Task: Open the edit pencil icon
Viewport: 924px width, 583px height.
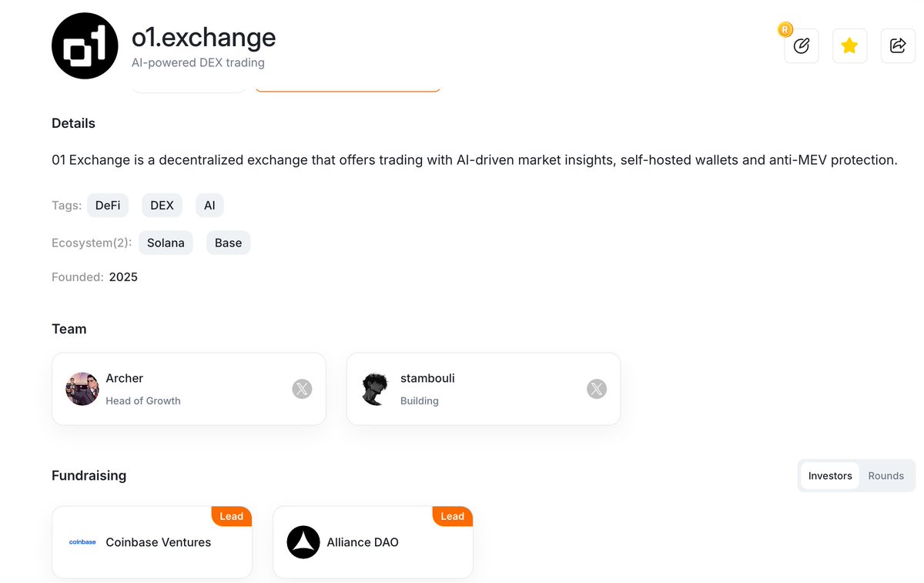Action: [x=802, y=46]
